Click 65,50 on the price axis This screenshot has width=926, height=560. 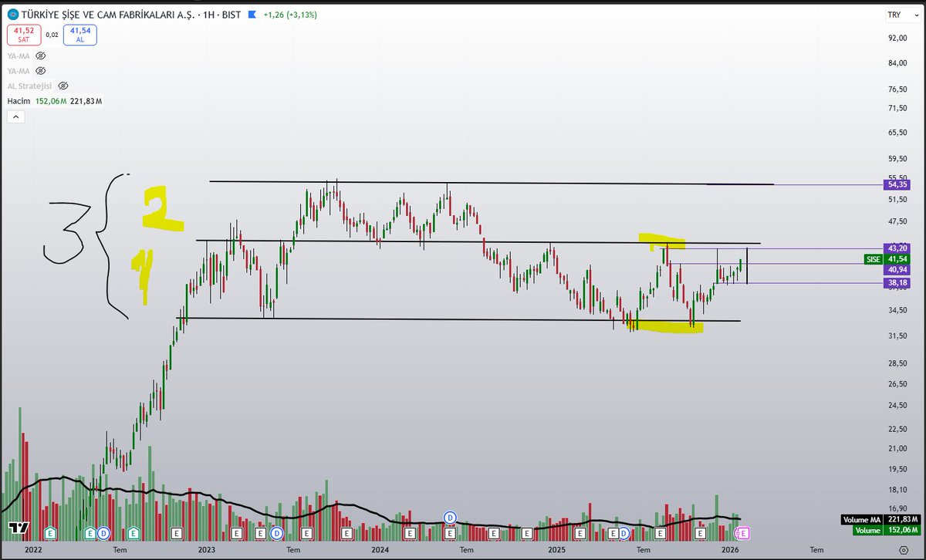pyautogui.click(x=897, y=133)
